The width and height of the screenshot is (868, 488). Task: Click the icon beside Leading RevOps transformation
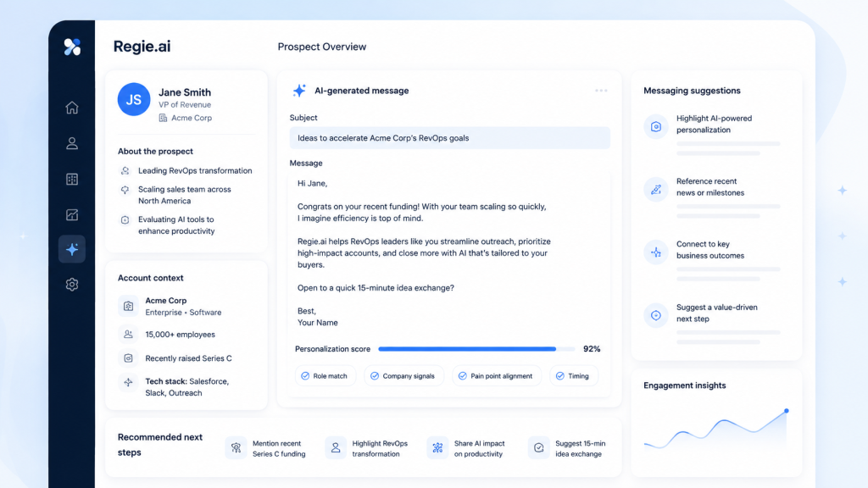[x=125, y=171]
